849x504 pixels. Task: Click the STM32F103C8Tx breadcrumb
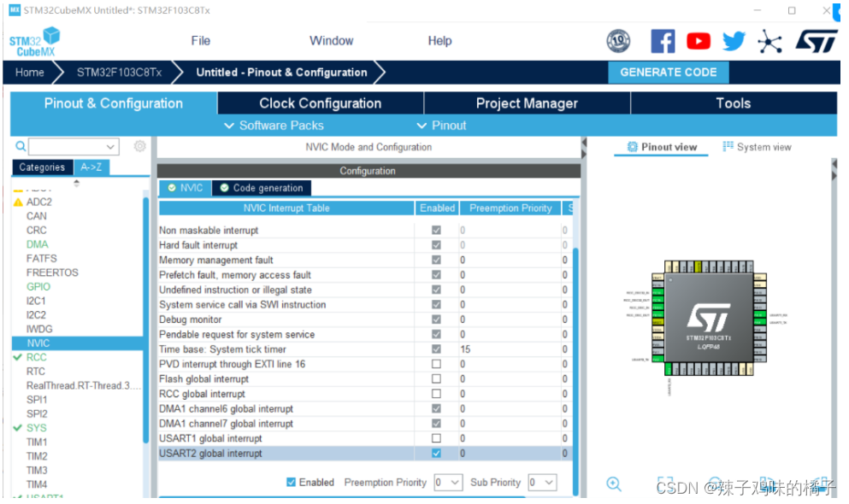click(119, 73)
